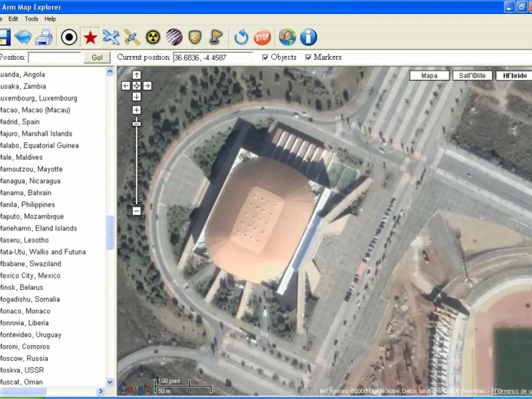Click the city list scroll up arrow

pos(110,72)
